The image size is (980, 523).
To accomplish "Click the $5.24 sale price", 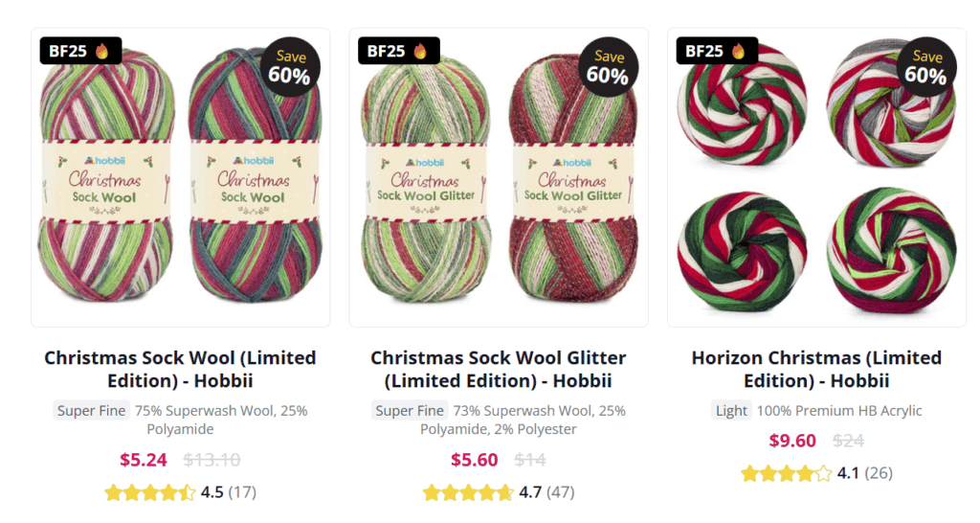I will (144, 460).
